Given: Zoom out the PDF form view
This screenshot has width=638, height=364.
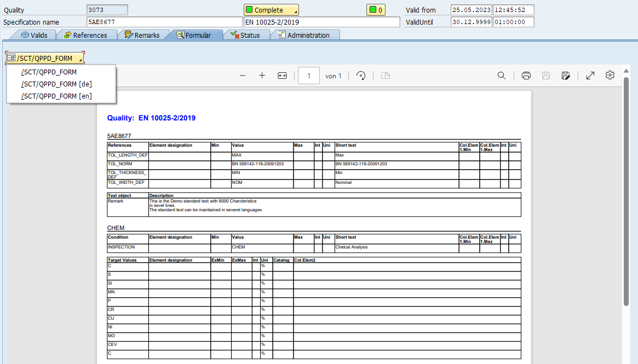Looking at the screenshot, I should coord(243,76).
